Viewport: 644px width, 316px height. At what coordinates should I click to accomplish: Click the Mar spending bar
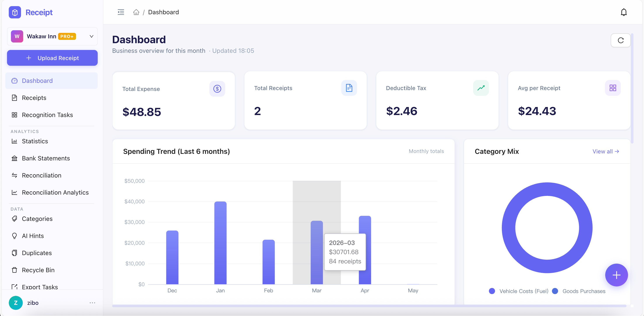[317, 252]
